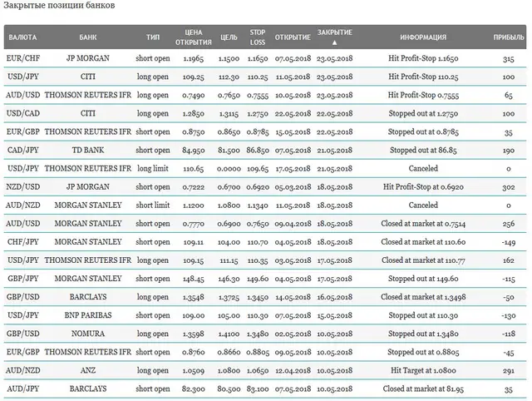Image resolution: width=532 pixels, height=401 pixels.
Task: Sort table by ВАЛЮТА column header
Action: [x=22, y=37]
